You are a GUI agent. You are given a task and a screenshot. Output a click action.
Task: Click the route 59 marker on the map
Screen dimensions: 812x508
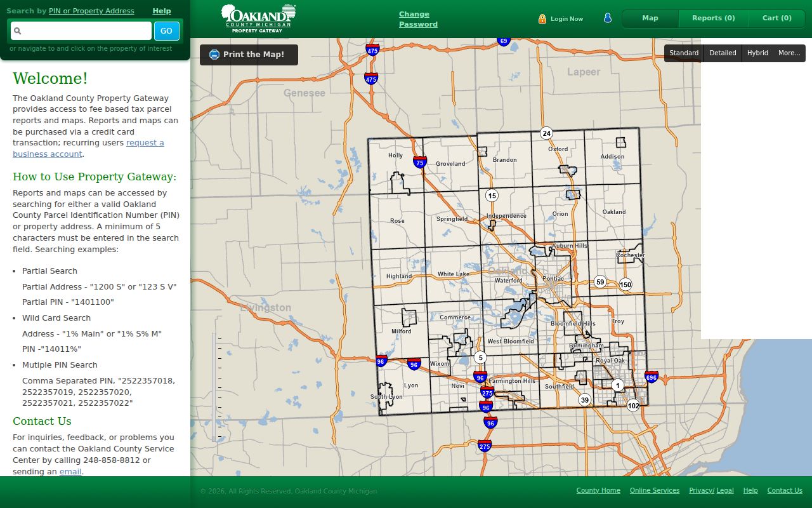tap(600, 282)
